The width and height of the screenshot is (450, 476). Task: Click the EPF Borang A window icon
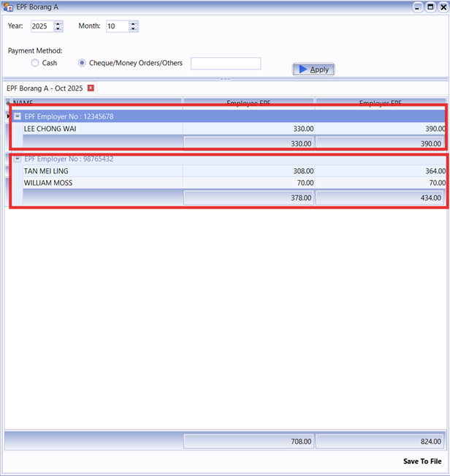pos(8,7)
